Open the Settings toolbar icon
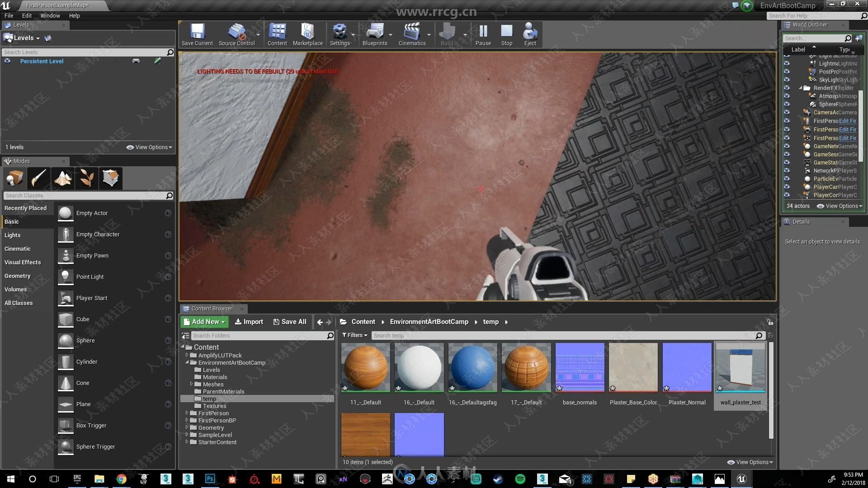 pos(340,34)
